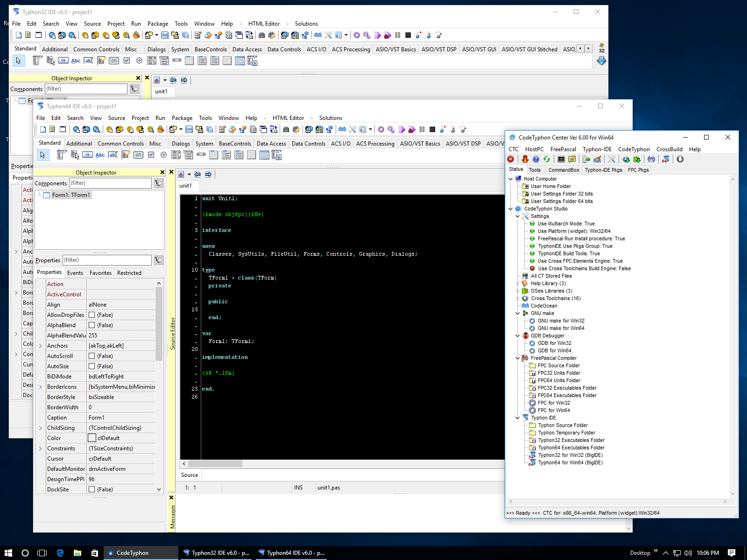The height and width of the screenshot is (560, 747).
Task: Click the gear build icon in Typhon64 toolbar
Action: [381, 130]
